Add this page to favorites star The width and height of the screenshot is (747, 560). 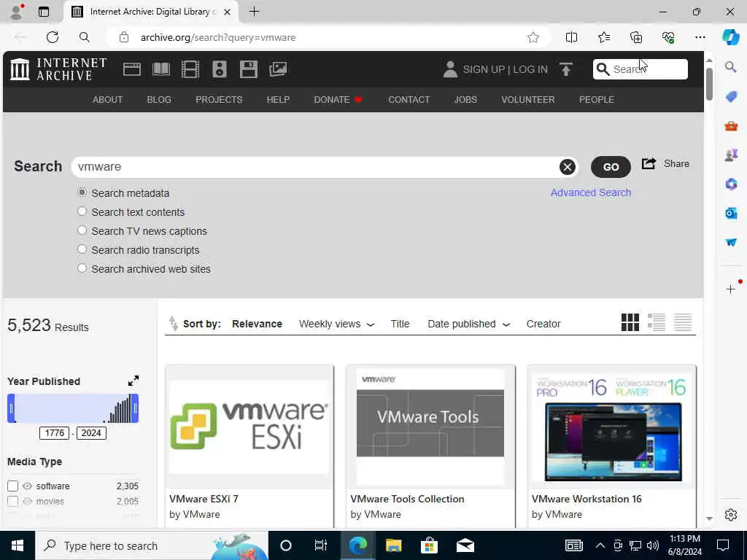pos(533,37)
